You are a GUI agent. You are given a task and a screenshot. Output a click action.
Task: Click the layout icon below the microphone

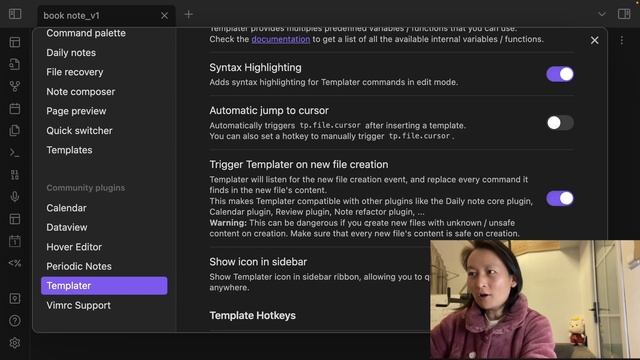point(15,219)
